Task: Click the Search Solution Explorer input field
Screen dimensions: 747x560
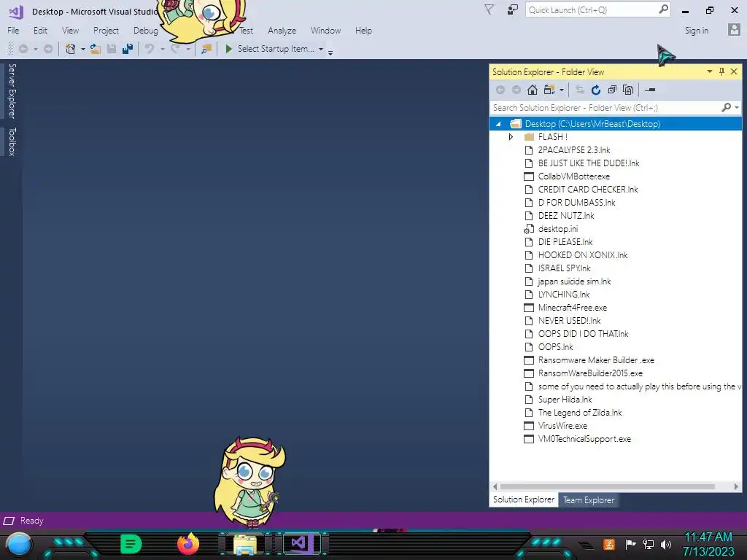Action: pos(605,108)
